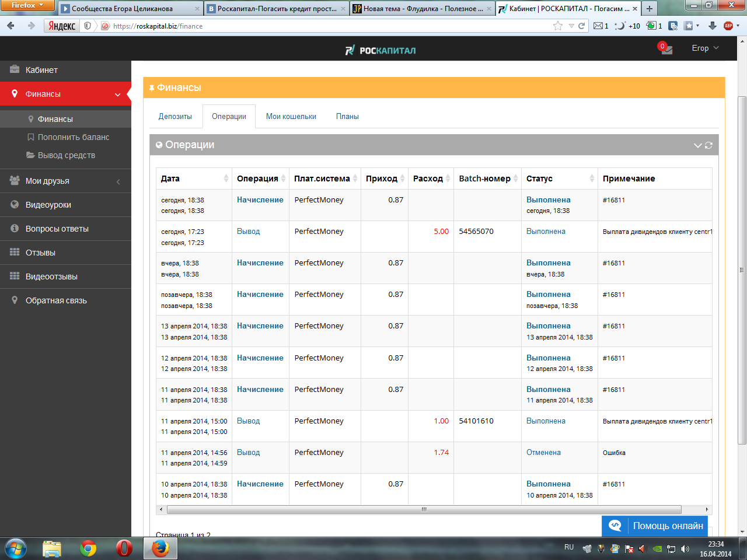The image size is (747, 560).
Task: Click the Мои друзья people icon
Action: (x=15, y=181)
